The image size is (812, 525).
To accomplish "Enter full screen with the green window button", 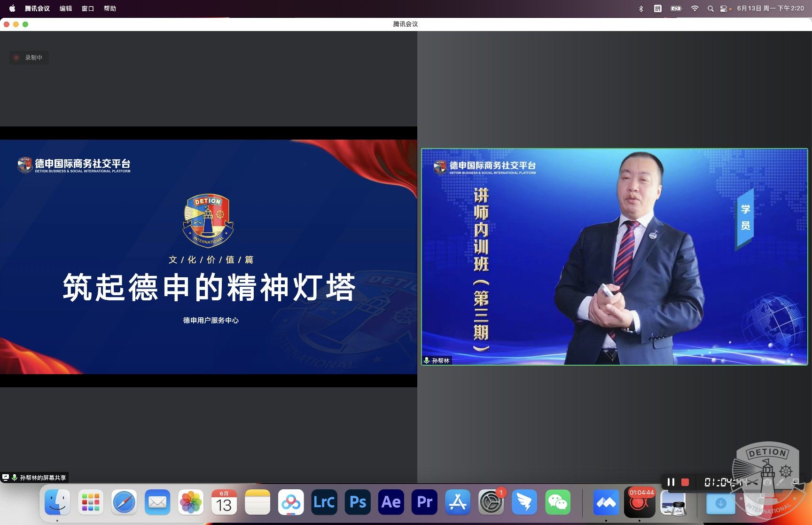I will [x=25, y=24].
